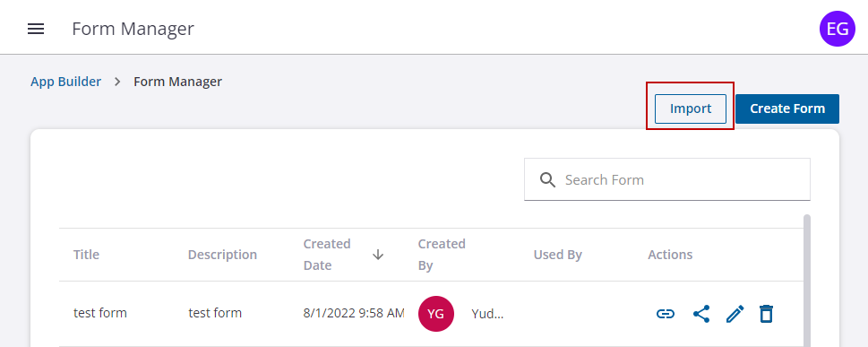Viewport: 868px width, 347px height.
Task: Toggle sort arrow next to Created Date
Action: pos(378,255)
